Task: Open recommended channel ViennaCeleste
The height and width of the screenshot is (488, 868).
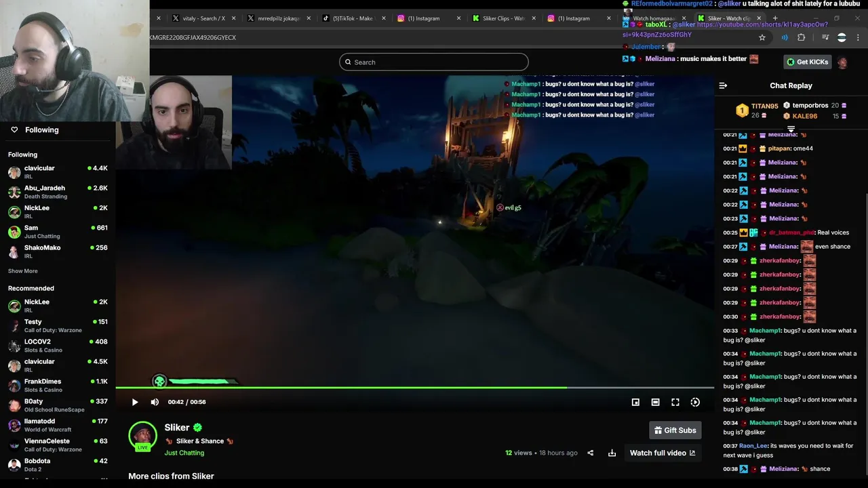Action: pyautogui.click(x=58, y=445)
